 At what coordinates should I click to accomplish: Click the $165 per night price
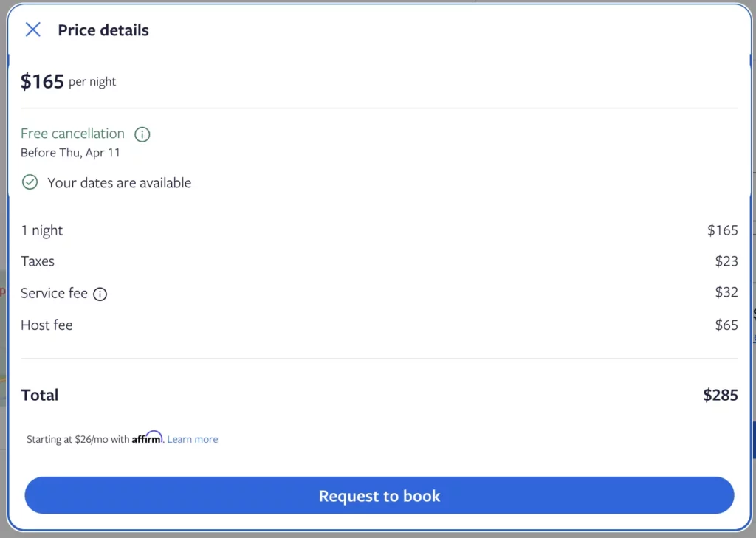(x=68, y=81)
